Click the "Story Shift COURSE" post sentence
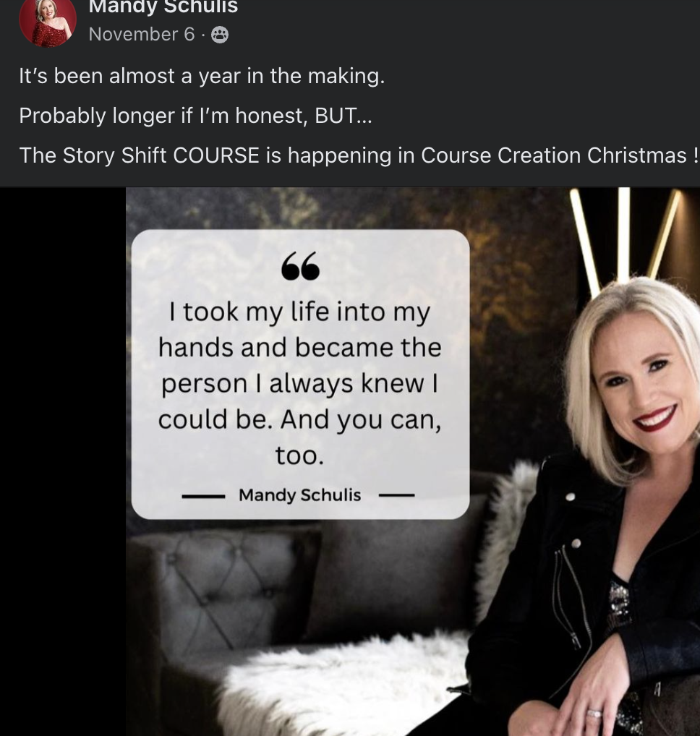The height and width of the screenshot is (736, 700). coord(359,155)
